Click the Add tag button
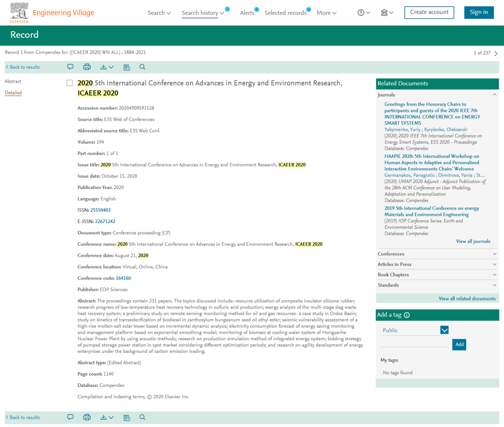 click(x=459, y=344)
